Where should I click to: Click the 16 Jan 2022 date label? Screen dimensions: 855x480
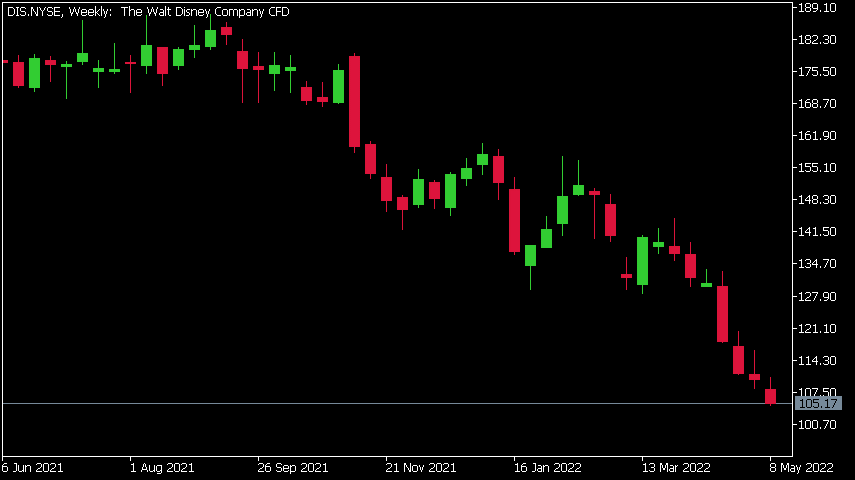pos(547,468)
